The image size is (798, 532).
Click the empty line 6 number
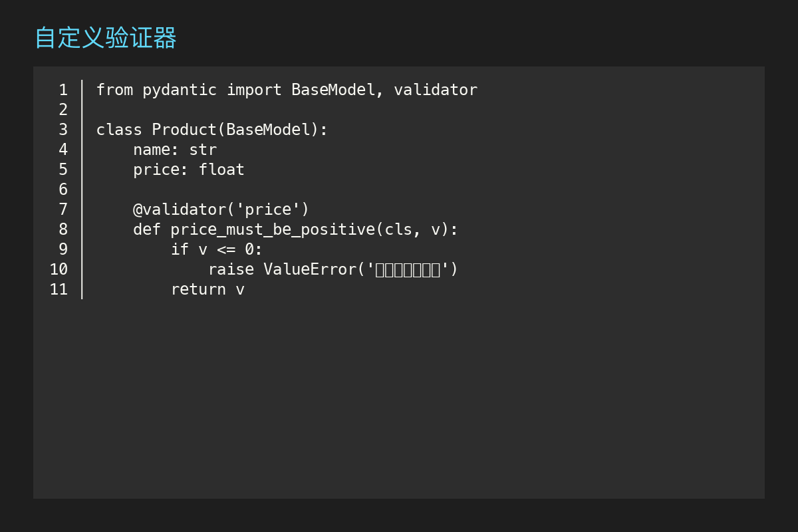63,190
